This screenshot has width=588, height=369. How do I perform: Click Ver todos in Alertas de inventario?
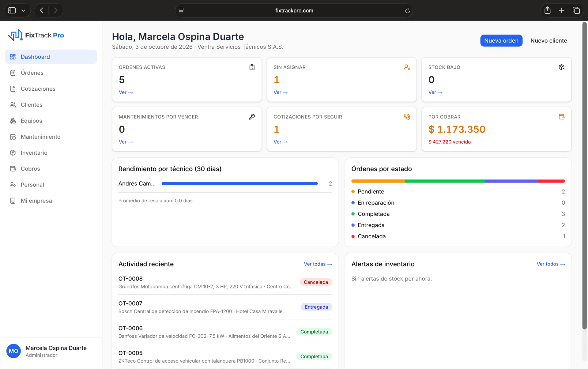pyautogui.click(x=551, y=264)
